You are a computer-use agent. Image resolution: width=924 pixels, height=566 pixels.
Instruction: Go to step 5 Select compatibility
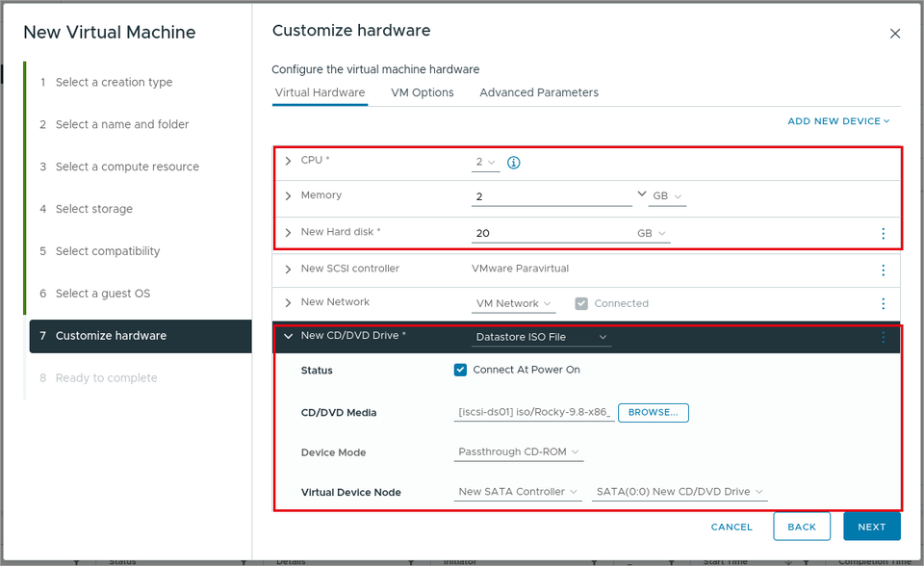[x=99, y=251]
